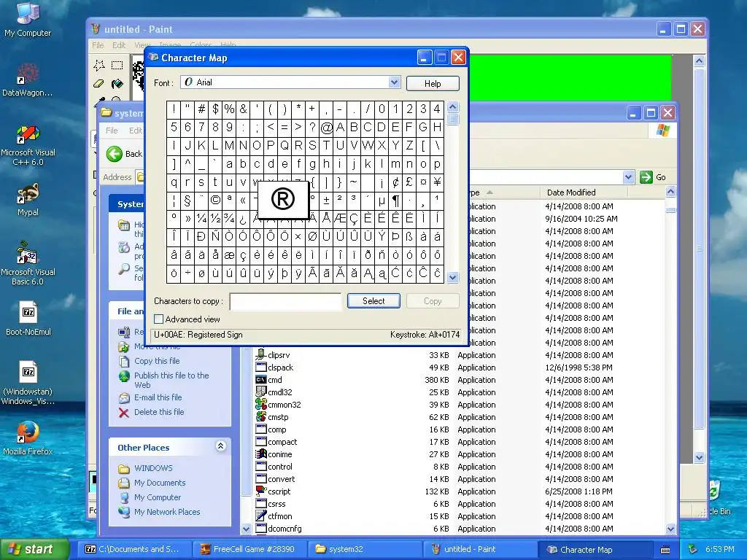This screenshot has width=747, height=560.
Task: Open Mypal browser desktop icon
Action: [28, 200]
